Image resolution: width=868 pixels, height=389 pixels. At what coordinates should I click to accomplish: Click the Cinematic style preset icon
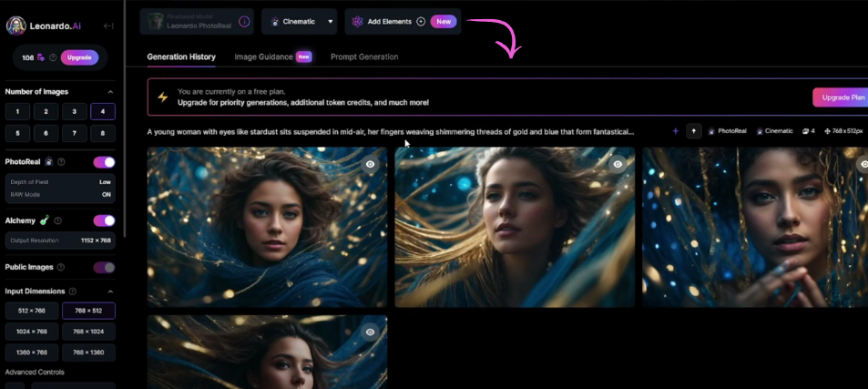(274, 22)
